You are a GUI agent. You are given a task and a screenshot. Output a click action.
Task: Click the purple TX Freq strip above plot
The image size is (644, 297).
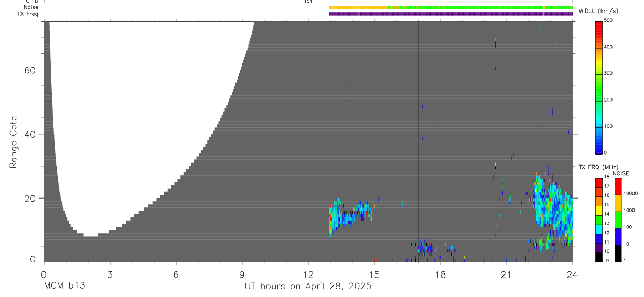coord(451,14)
